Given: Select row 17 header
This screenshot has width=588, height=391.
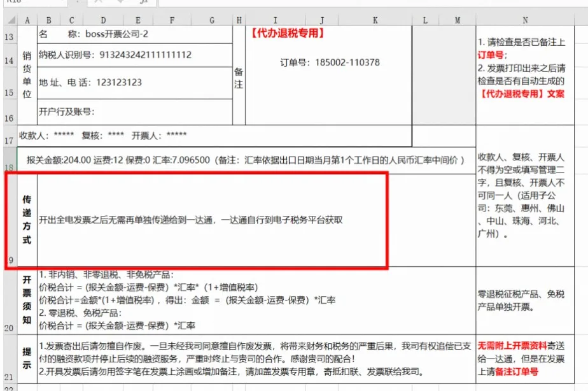Looking at the screenshot, I should (x=9, y=136).
